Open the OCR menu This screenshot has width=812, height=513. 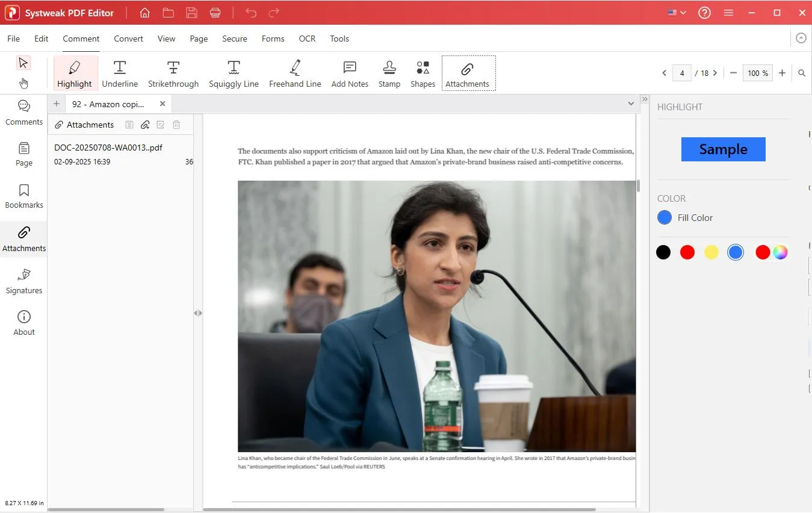pos(307,39)
